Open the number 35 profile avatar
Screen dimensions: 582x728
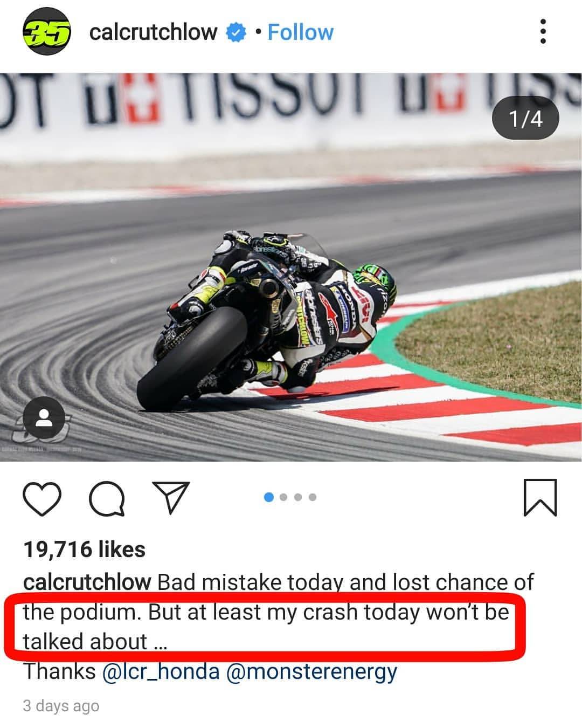coord(46,32)
